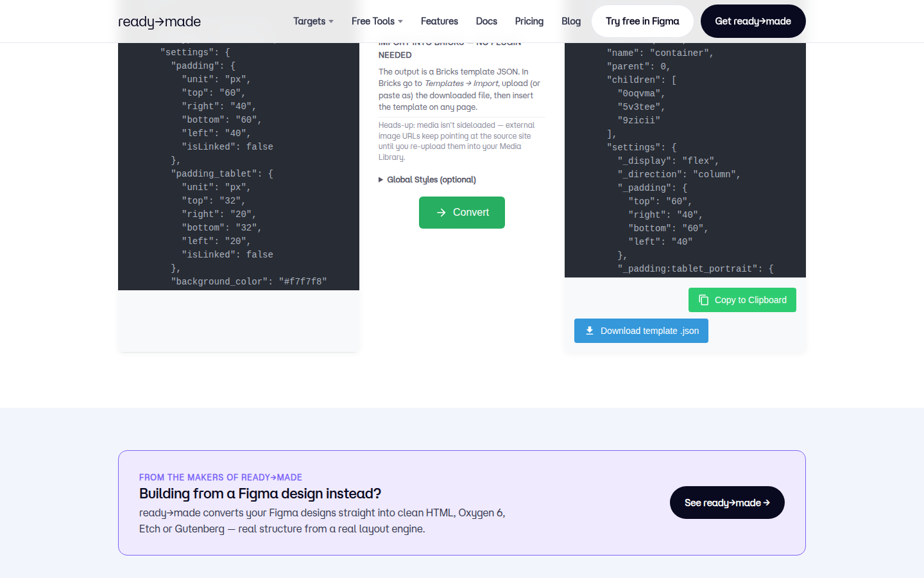Image resolution: width=924 pixels, height=578 pixels.
Task: Click the See ready→made button
Action: (x=727, y=503)
